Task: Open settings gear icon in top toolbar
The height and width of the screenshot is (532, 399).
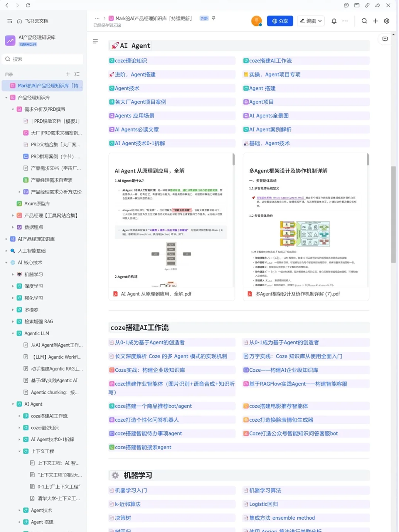Action: (387, 21)
